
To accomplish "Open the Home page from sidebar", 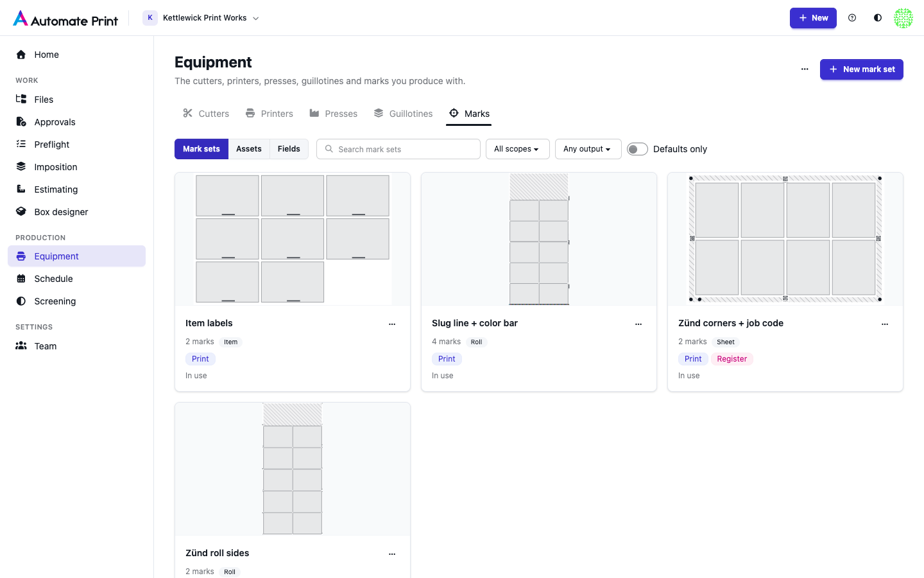I will 76,55.
